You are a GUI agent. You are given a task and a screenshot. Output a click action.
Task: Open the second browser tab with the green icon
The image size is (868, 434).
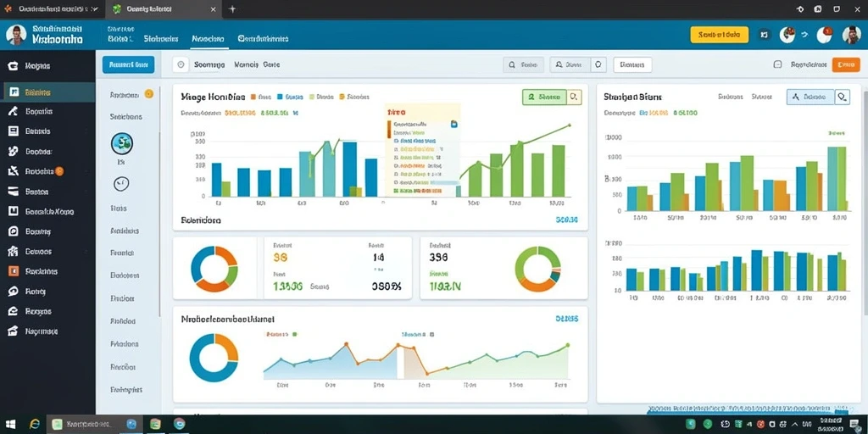[x=164, y=9]
